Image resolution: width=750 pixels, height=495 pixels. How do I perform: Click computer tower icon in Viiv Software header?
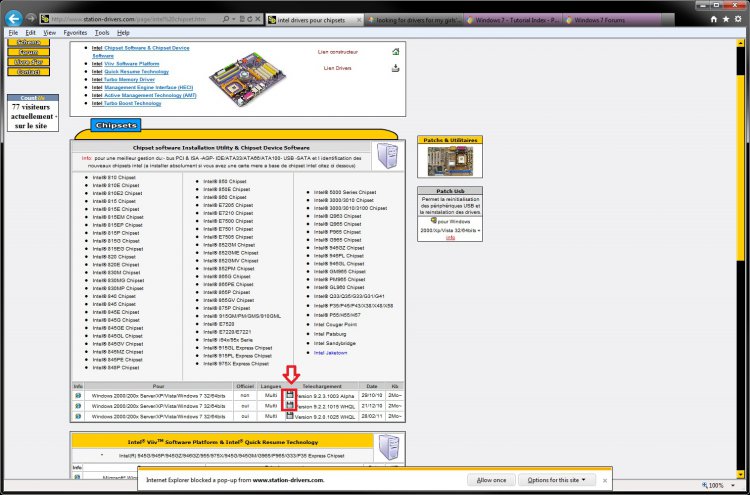(x=388, y=447)
